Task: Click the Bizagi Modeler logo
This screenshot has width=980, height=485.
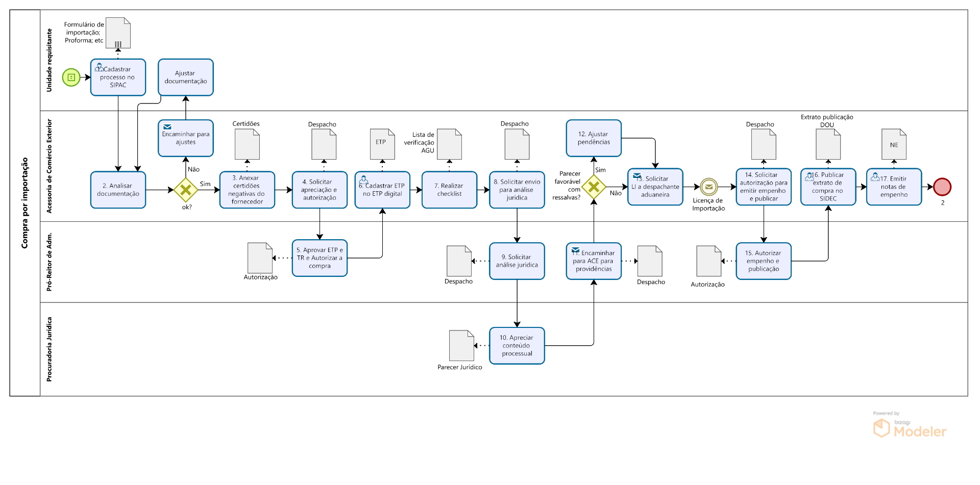Action: (910, 427)
